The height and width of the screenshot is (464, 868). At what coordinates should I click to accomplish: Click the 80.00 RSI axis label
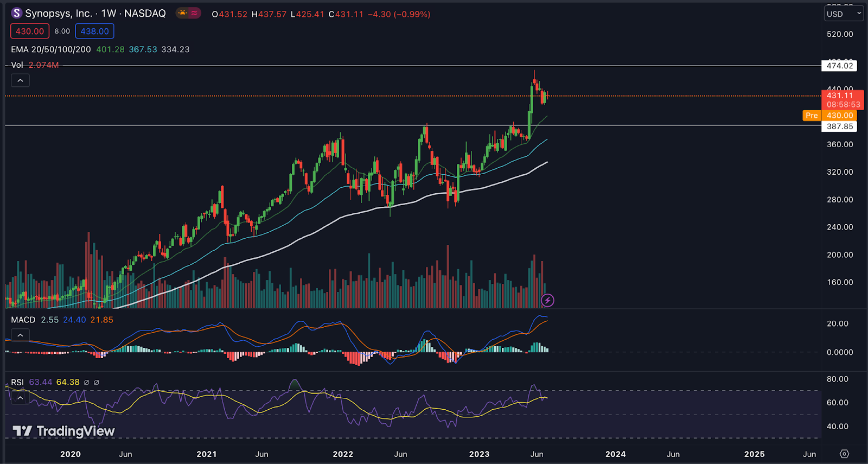pos(838,379)
